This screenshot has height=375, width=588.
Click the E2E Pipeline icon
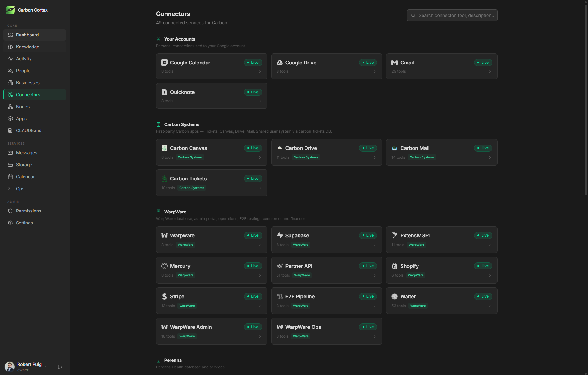pos(279,296)
